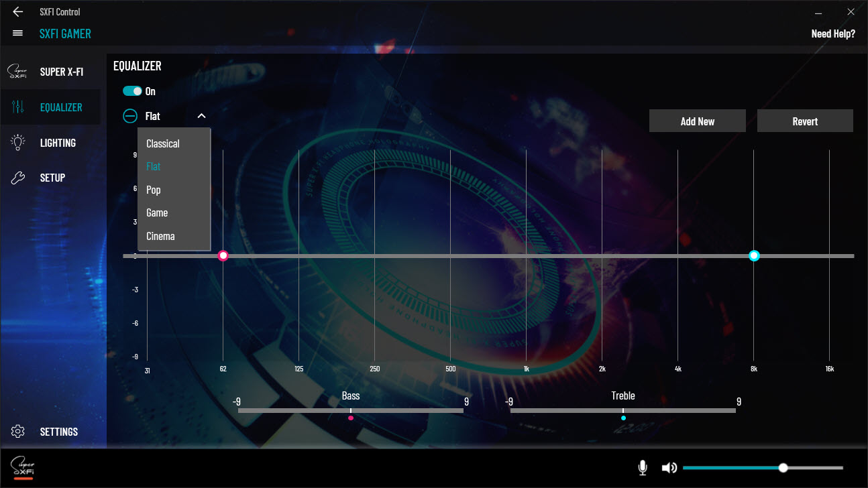Click the Super X-Fi logo icon in the sidebar
Screen dimensions: 868x488
pyautogui.click(x=17, y=71)
